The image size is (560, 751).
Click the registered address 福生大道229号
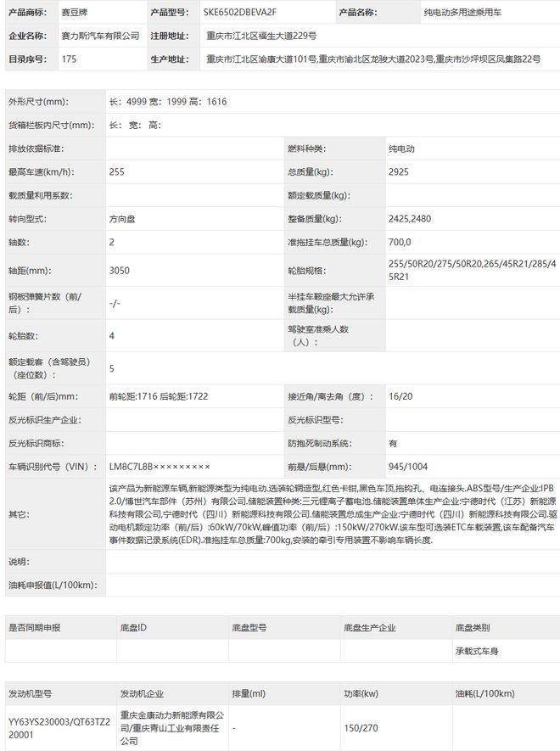(x=261, y=36)
